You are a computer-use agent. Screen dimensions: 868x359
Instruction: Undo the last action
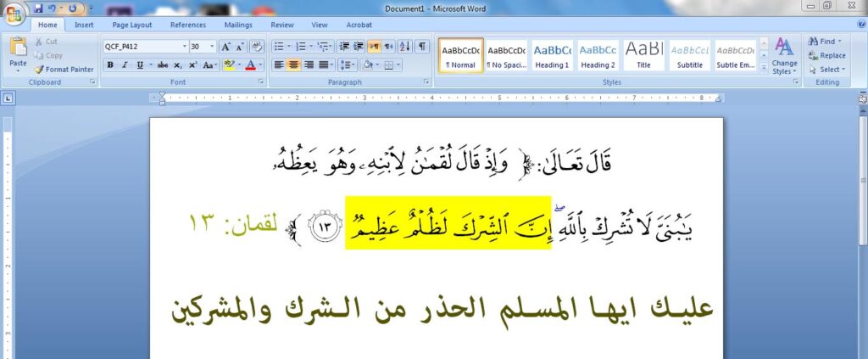click(52, 8)
